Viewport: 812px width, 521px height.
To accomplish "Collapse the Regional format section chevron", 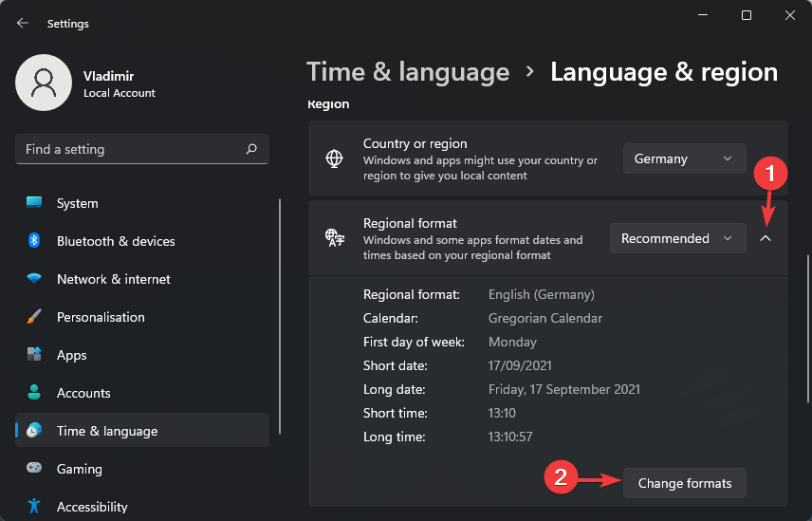I will click(766, 238).
